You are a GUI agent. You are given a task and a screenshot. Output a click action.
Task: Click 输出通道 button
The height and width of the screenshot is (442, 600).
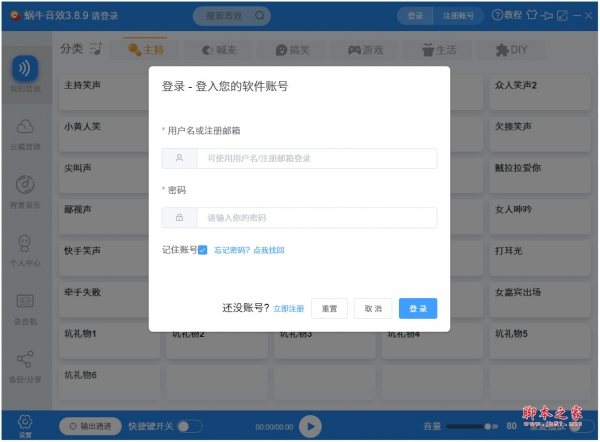click(90, 426)
